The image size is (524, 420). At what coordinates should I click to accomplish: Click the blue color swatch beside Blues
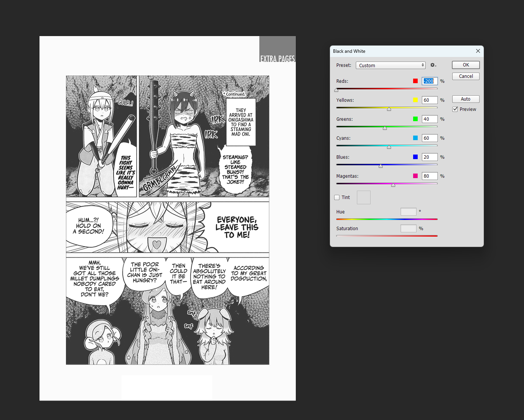click(415, 157)
